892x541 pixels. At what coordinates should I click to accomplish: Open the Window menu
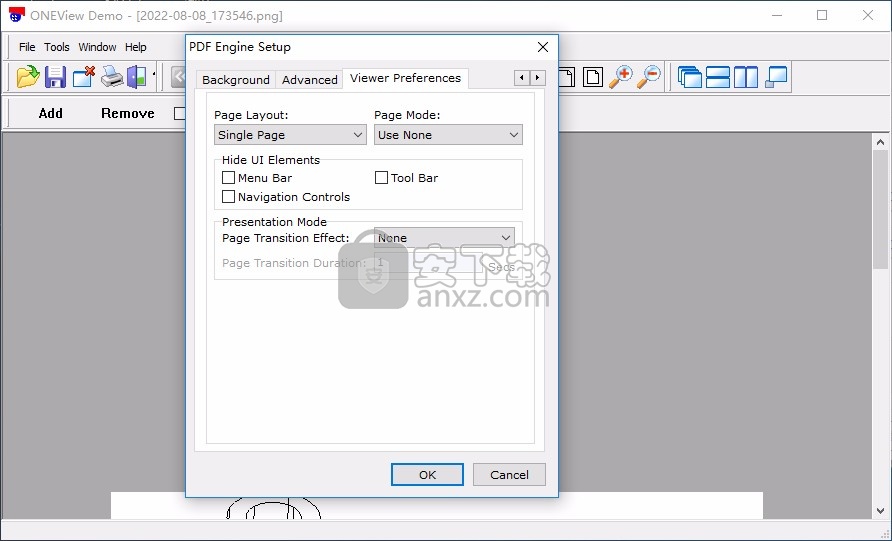coord(97,47)
